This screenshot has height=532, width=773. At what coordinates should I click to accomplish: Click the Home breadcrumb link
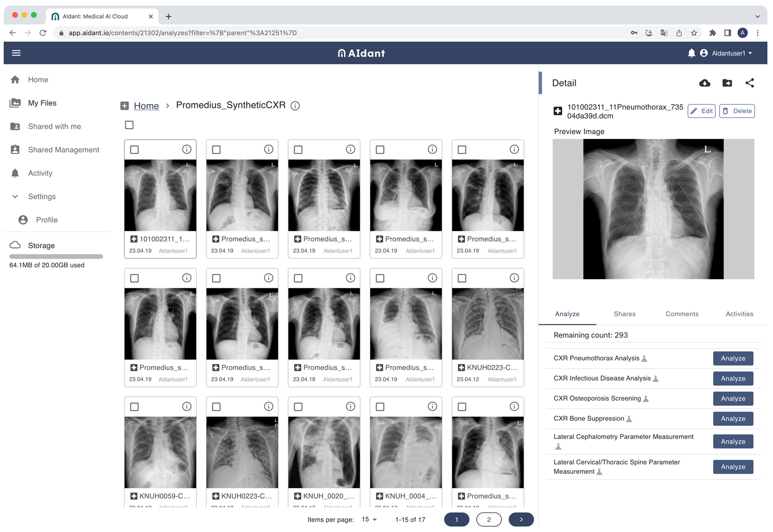coord(146,106)
